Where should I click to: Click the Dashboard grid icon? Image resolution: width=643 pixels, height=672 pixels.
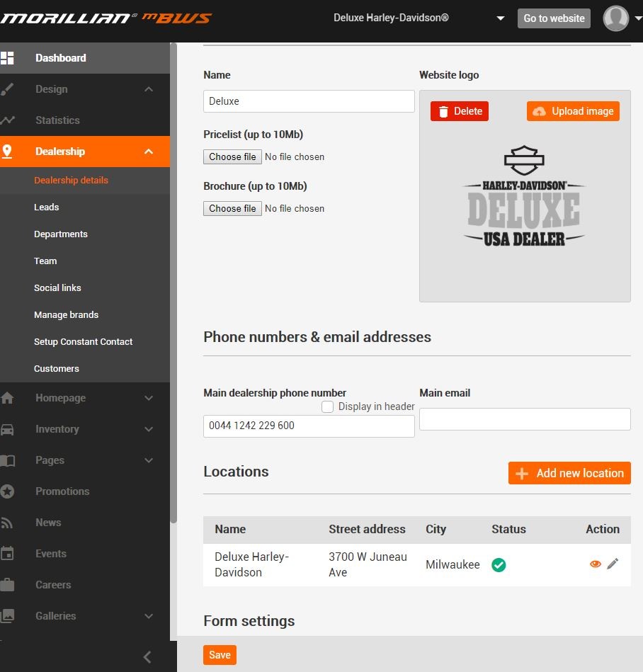click(7, 58)
